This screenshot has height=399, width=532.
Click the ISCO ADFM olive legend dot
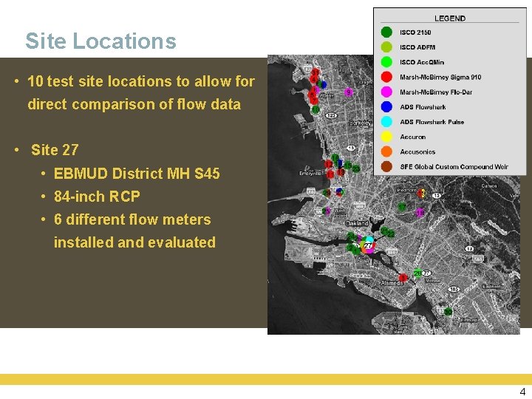click(x=386, y=47)
